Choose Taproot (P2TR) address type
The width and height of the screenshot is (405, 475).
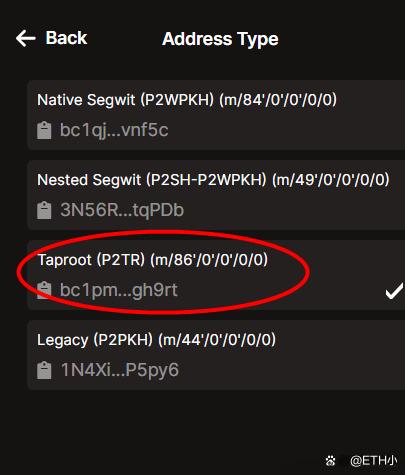(x=216, y=275)
